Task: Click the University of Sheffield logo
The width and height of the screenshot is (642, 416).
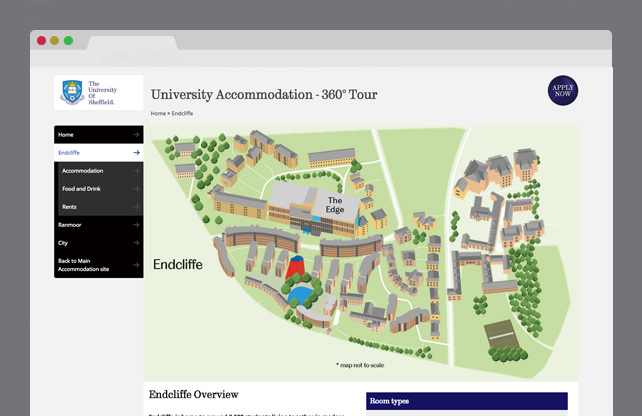Action: [x=98, y=93]
